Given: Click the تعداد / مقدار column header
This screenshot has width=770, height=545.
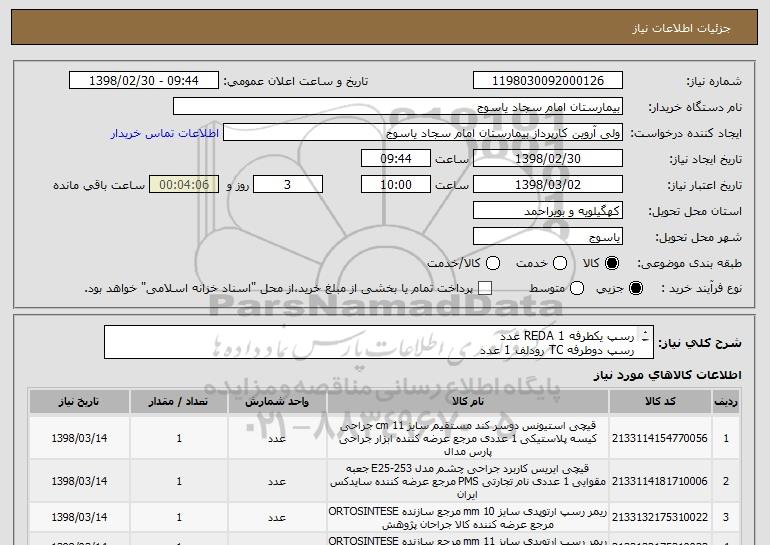Looking at the screenshot, I should pyautogui.click(x=178, y=402).
